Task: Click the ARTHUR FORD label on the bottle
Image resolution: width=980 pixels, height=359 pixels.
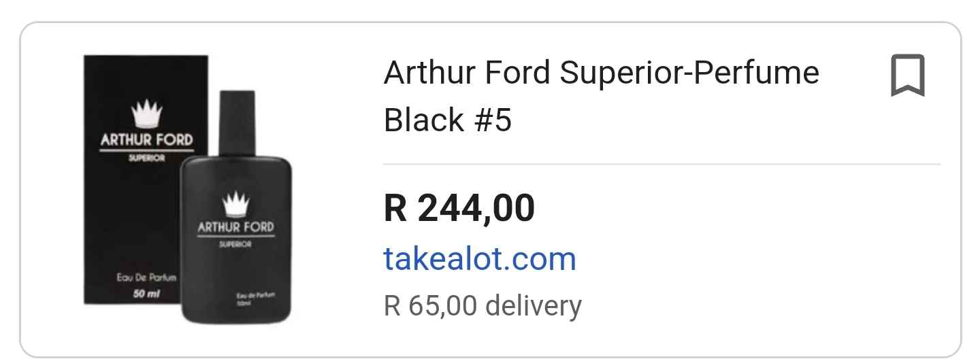Action: (x=235, y=227)
